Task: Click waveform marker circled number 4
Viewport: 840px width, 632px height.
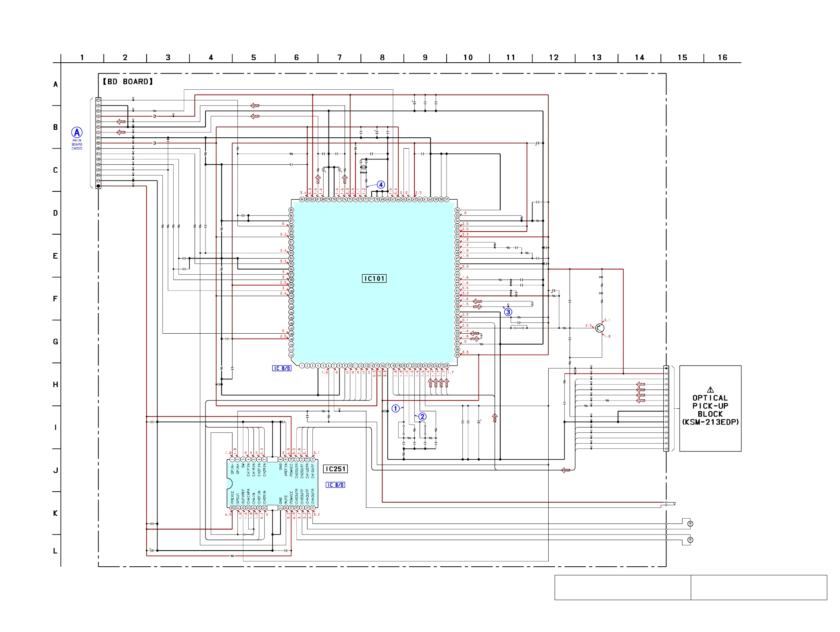Action: tap(381, 185)
